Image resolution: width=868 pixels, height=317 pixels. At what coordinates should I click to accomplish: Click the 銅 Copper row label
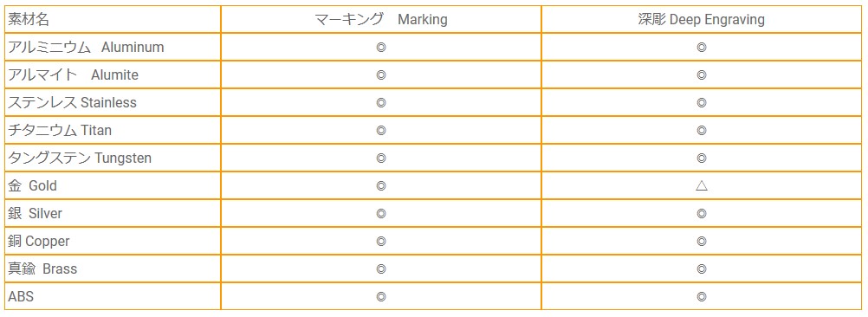[39, 241]
